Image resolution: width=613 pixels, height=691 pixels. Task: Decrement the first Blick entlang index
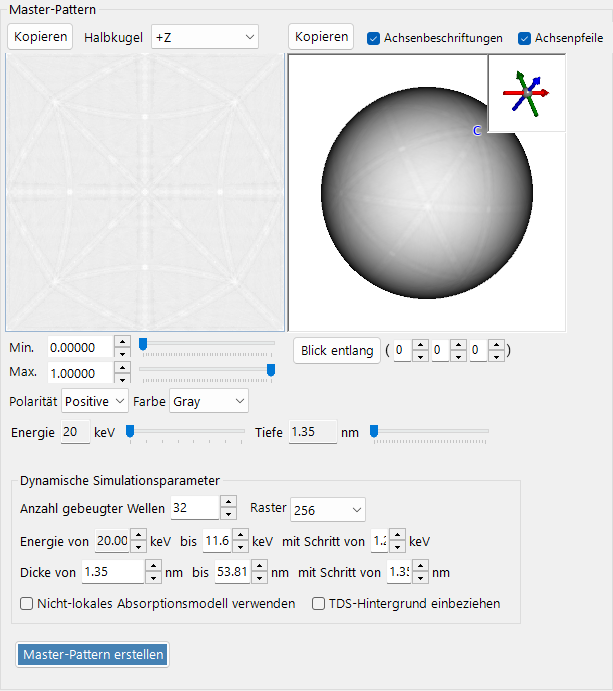point(420,356)
